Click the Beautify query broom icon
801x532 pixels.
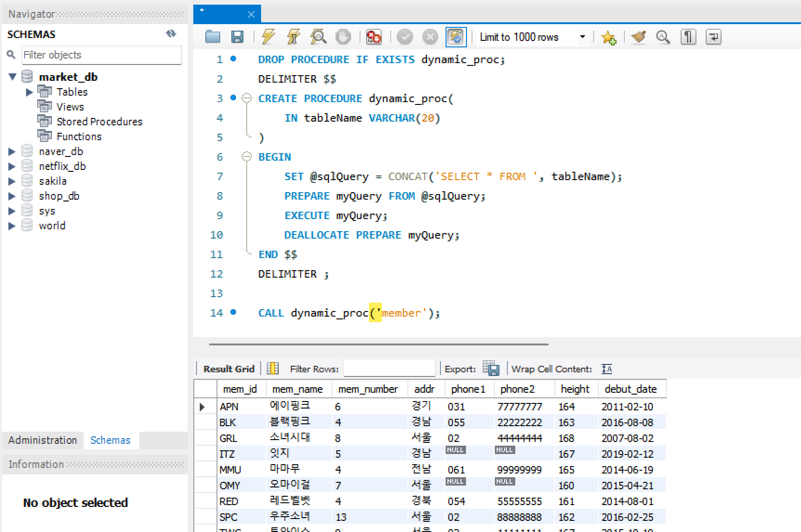click(639, 37)
